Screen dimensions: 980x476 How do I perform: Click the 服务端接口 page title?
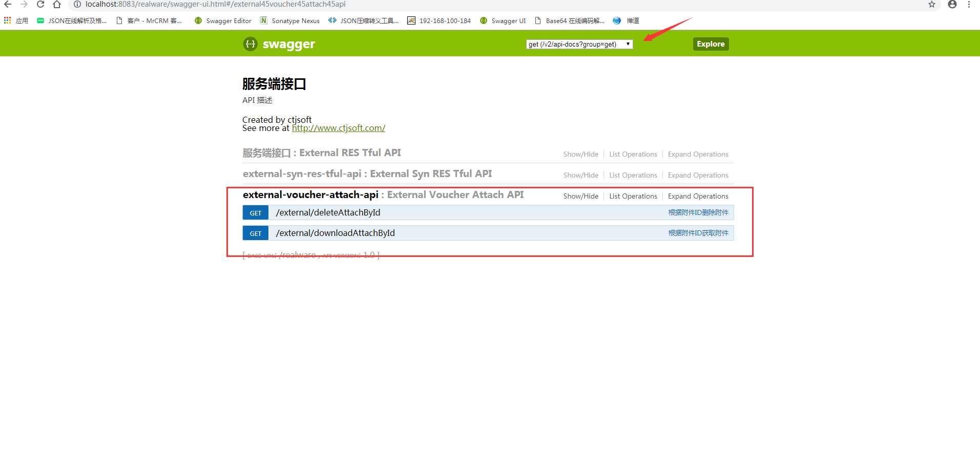click(x=274, y=84)
